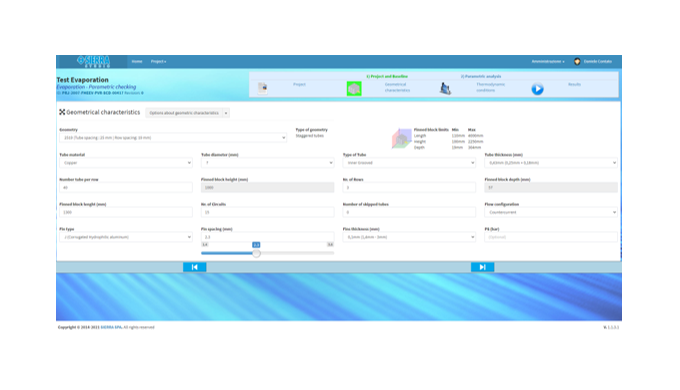680x390 pixels.
Task: Click the Finned block depth field
Action: (x=551, y=188)
